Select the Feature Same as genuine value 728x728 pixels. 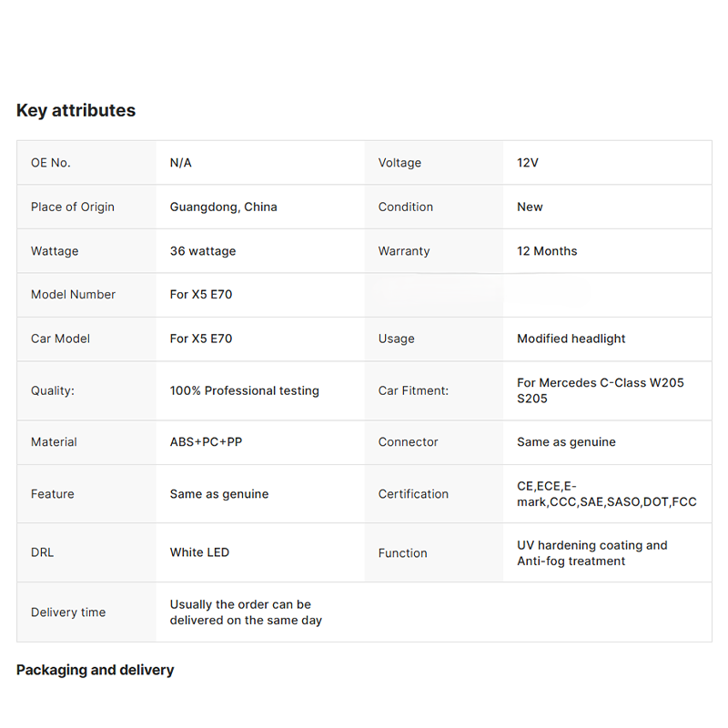tap(219, 494)
